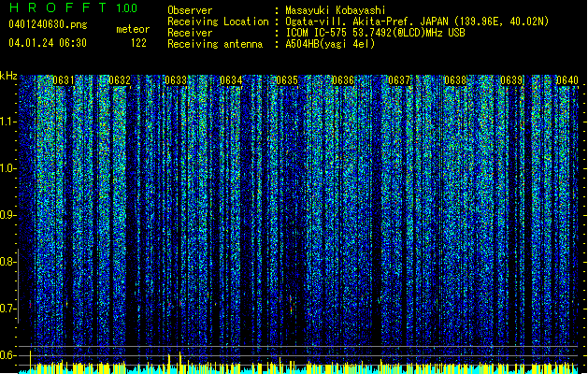Click the 0632 time marker
The width and height of the screenshot is (588, 374).
pyautogui.click(x=120, y=80)
